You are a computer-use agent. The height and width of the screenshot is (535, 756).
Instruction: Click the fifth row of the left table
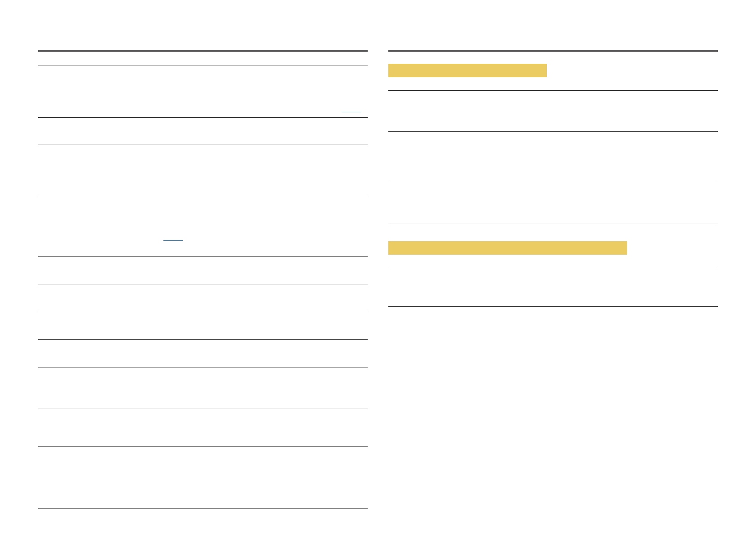coord(202,270)
